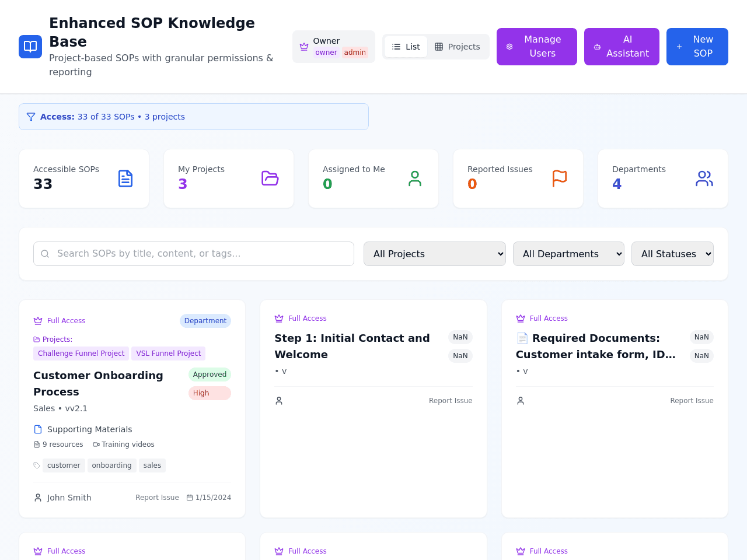Select the Challenge Funnel Project tag
The height and width of the screenshot is (560, 747).
81,353
